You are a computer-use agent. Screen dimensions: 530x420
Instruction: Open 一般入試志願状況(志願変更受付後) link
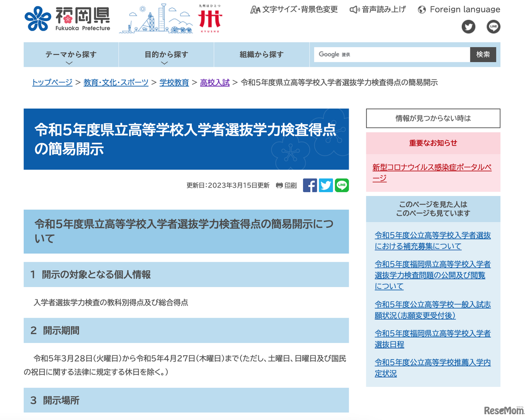433,310
